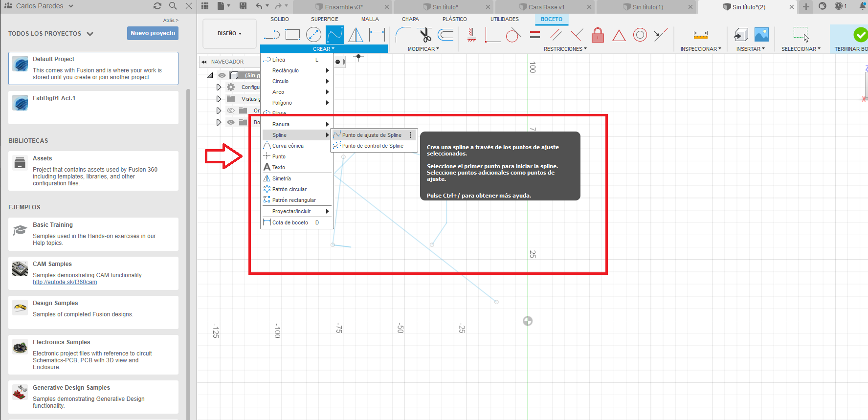Apply the Concentric constraint icon
Screen dimensions: 868x420
640,35
